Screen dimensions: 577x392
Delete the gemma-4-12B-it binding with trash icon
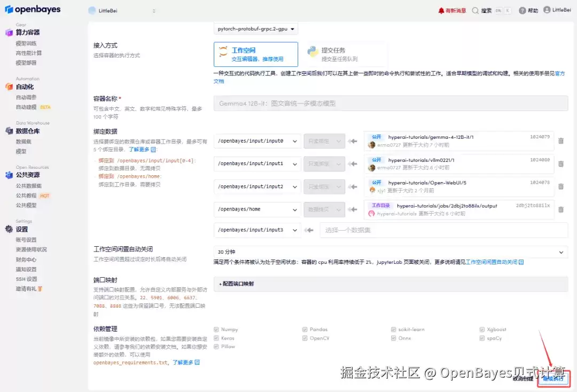point(560,141)
